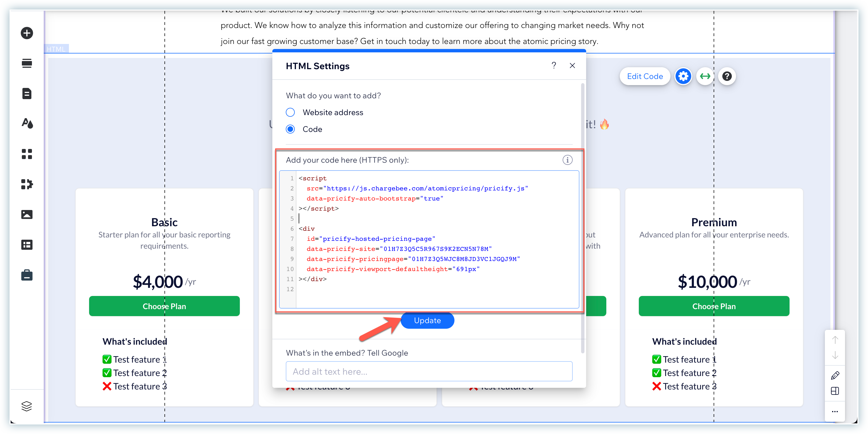This screenshot has height=434, width=868.
Task: Click the HTML Settings dialog scrollbar
Action: (x=582, y=218)
